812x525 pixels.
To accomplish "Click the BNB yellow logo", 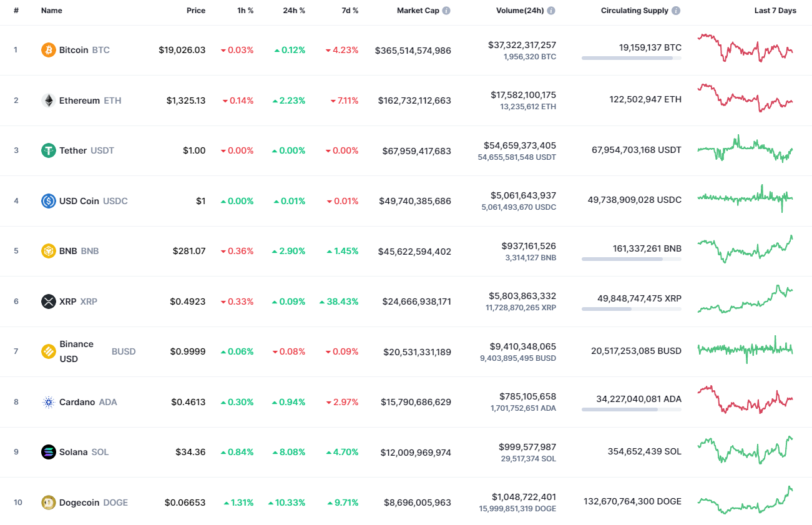I will click(49, 251).
